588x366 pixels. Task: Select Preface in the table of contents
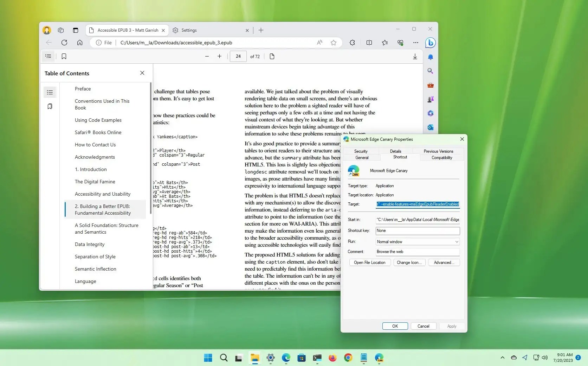click(83, 89)
